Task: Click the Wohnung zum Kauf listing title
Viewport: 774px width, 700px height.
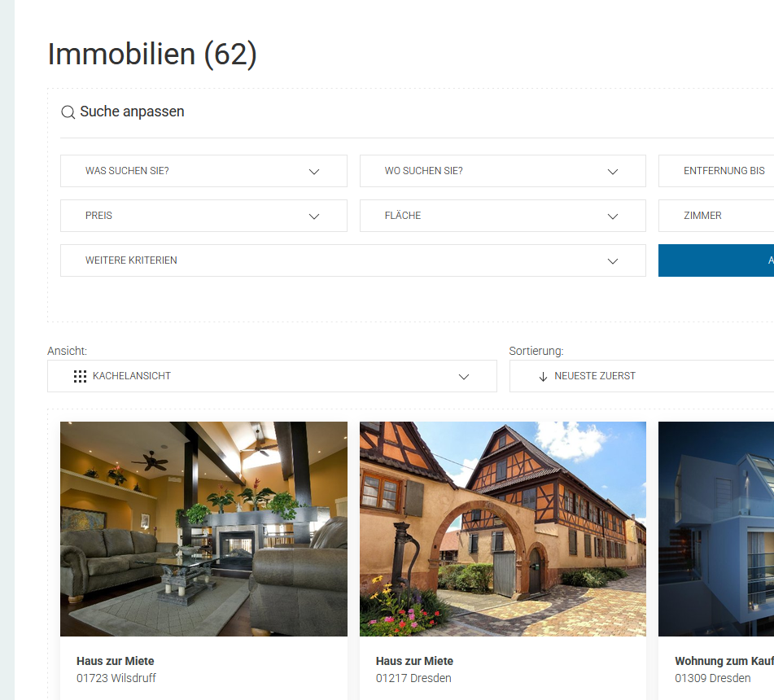Action: (x=724, y=661)
